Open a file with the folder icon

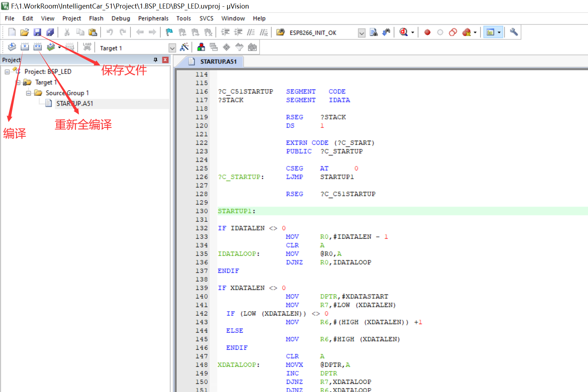point(25,32)
